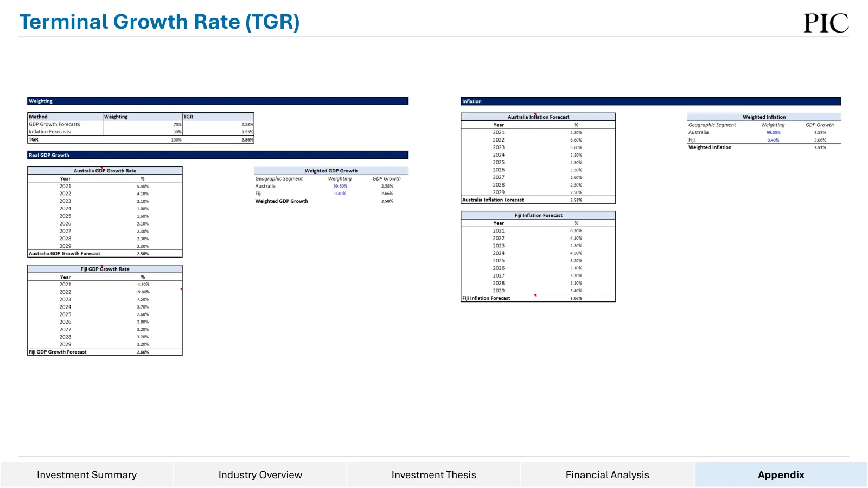868x488 pixels.
Task: Click the Geographic Segment header in Weighted Inflation
Action: (712, 125)
